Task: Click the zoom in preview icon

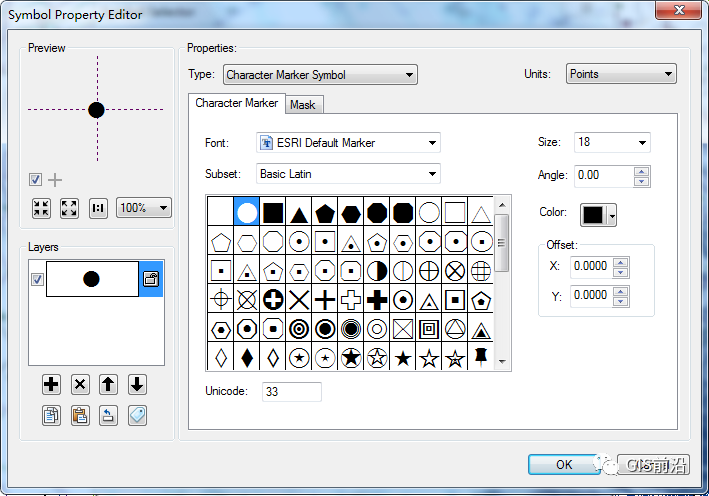Action: 69,208
